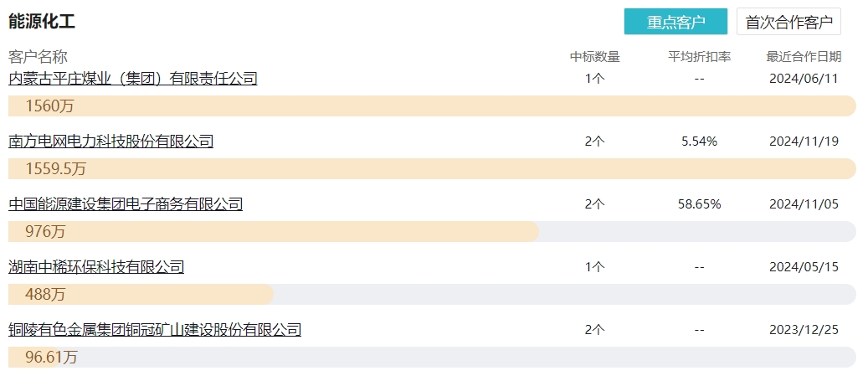Click the 平均折扣率 column header
This screenshot has height=381, width=868.
click(x=699, y=57)
